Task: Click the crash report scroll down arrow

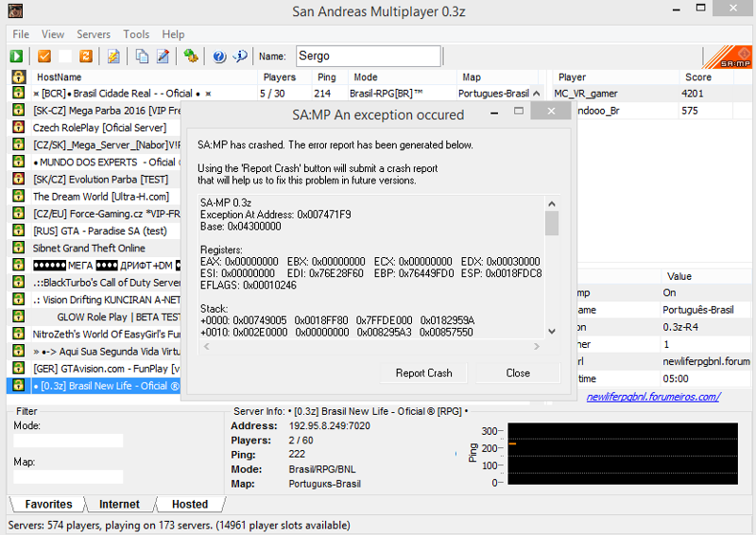Action: [552, 332]
